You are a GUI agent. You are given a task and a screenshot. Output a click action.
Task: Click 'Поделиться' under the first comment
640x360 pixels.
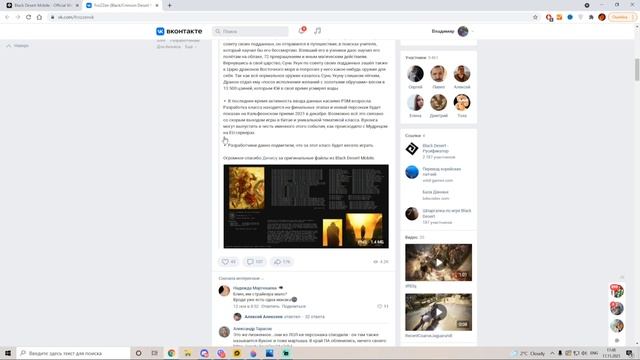pos(293,306)
